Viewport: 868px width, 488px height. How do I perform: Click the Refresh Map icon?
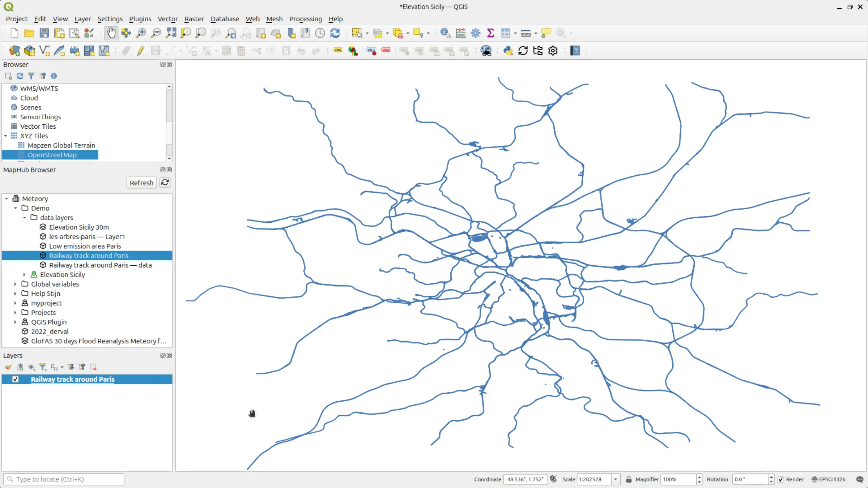pyautogui.click(x=335, y=33)
